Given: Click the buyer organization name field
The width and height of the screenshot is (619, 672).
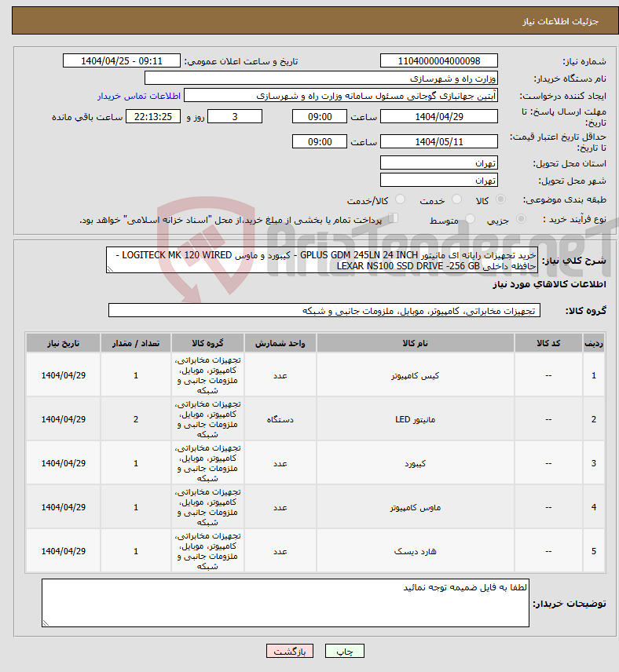Looking at the screenshot, I should [x=320, y=79].
